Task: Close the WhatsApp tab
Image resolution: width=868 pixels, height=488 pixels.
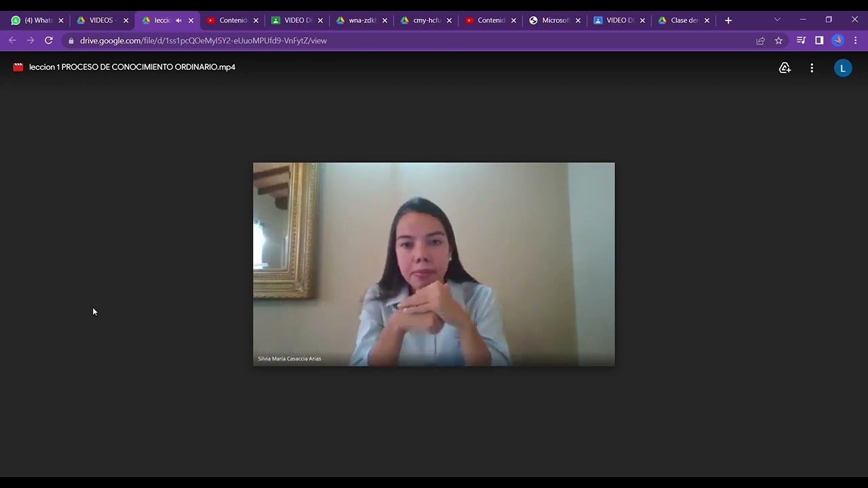Action: coord(61,20)
